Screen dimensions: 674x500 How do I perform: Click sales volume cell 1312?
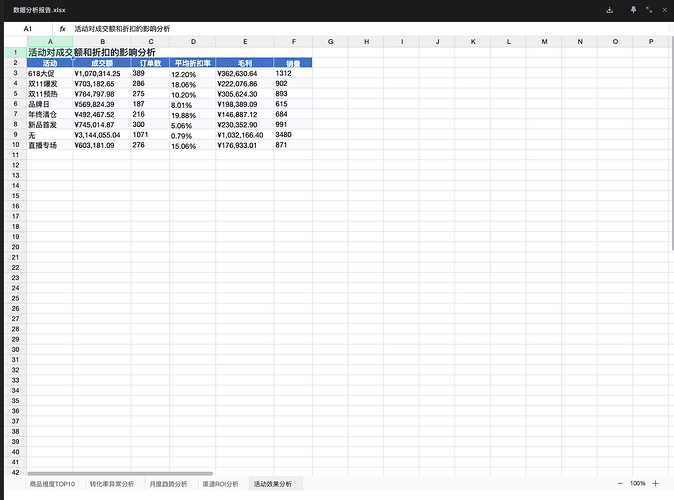click(293, 74)
